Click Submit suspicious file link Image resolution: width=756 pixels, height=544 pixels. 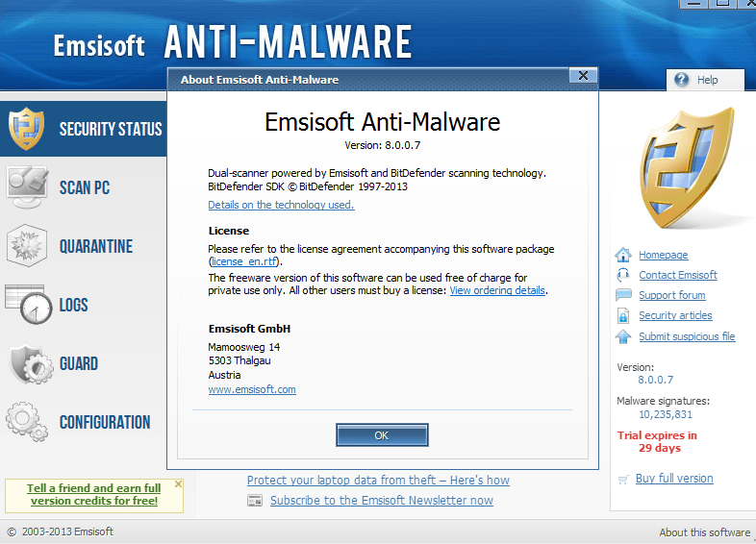687,336
